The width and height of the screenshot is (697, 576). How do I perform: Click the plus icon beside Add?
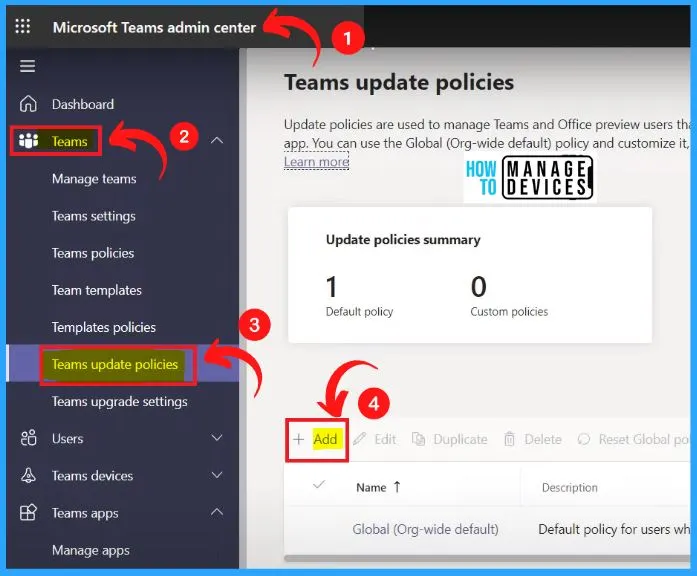pyautogui.click(x=299, y=439)
